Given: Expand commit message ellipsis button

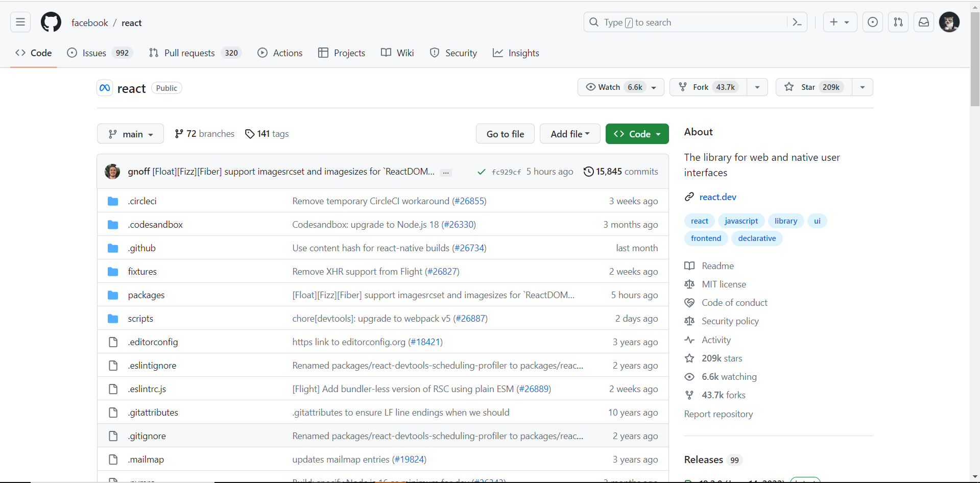Looking at the screenshot, I should coord(446,173).
